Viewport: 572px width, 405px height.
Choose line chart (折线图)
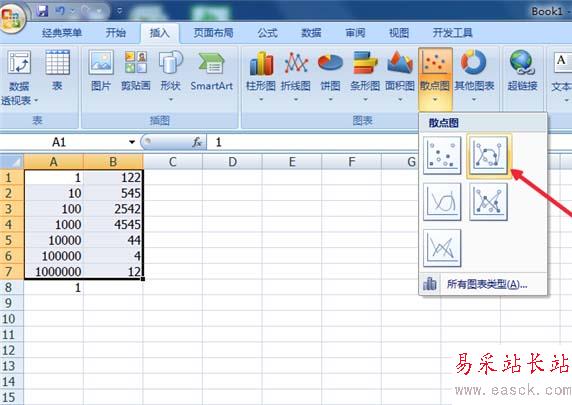pyautogui.click(x=296, y=76)
